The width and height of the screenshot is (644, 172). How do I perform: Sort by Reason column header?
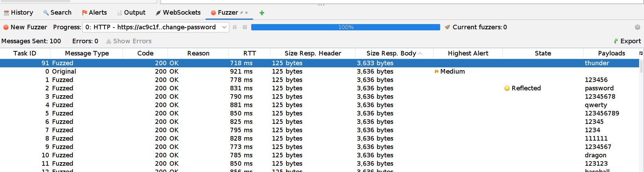[198, 53]
